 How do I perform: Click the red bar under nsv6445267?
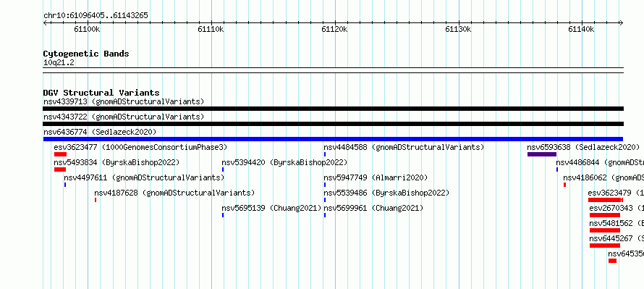[x=605, y=246]
